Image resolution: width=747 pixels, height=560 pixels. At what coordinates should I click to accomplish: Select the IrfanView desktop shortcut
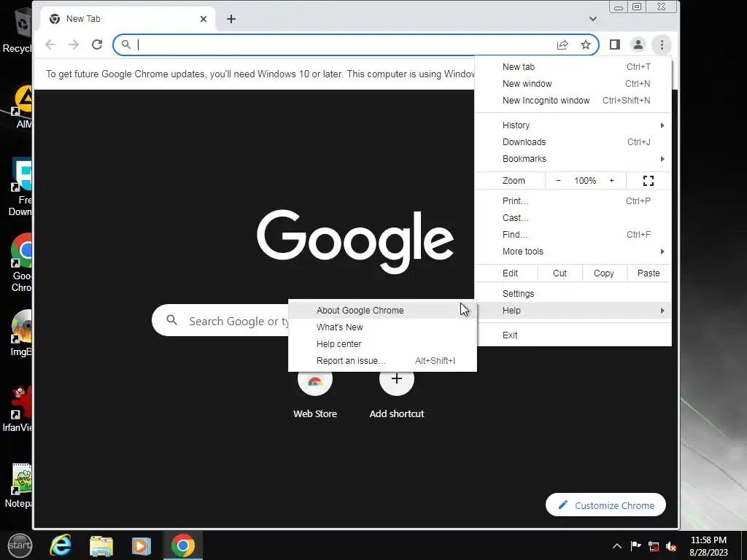[18, 409]
